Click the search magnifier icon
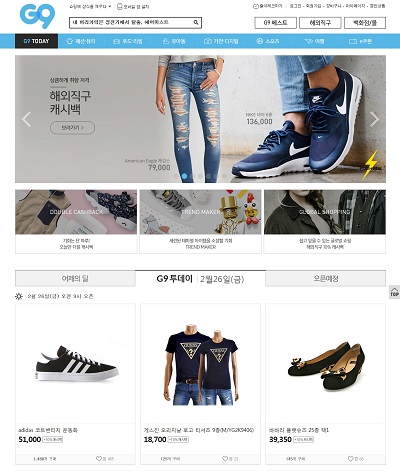Screen dimensions: 400x471 pyautogui.click(x=196, y=22)
